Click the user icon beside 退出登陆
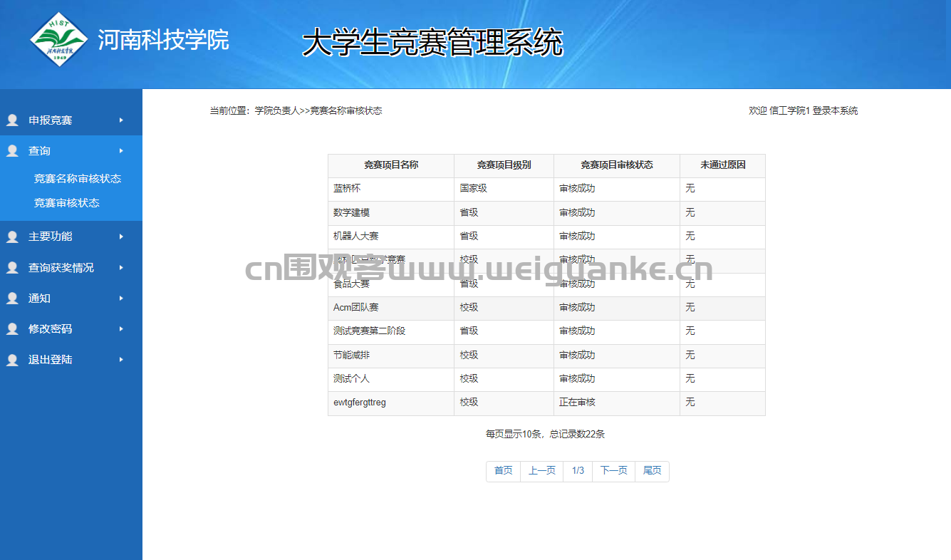 click(12, 360)
